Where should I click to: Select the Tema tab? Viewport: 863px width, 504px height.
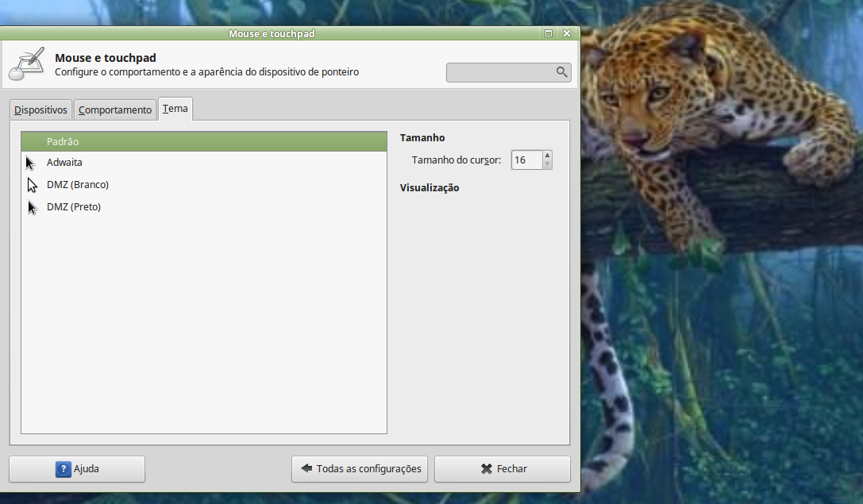pyautogui.click(x=175, y=109)
